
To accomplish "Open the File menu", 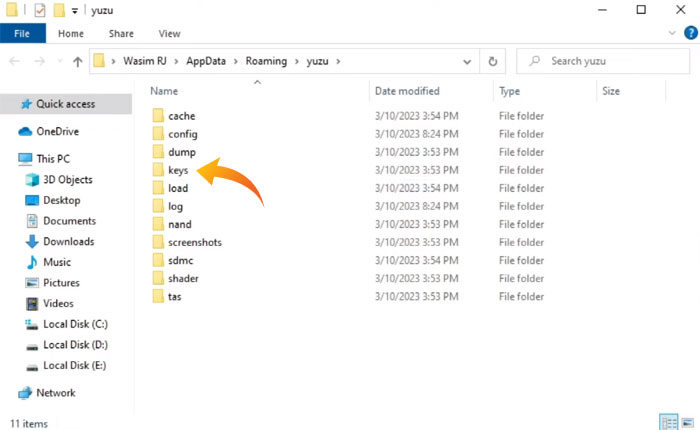I will pyautogui.click(x=22, y=34).
